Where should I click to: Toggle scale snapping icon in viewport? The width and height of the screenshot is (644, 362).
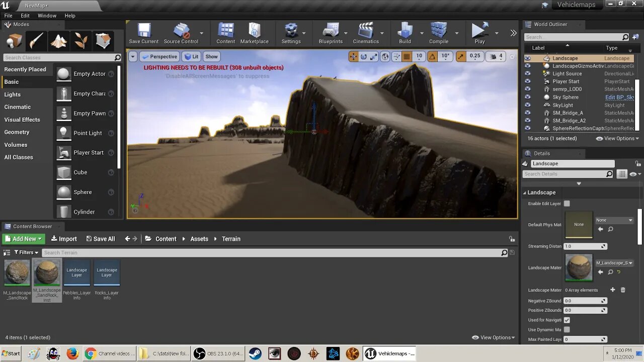tap(461, 56)
